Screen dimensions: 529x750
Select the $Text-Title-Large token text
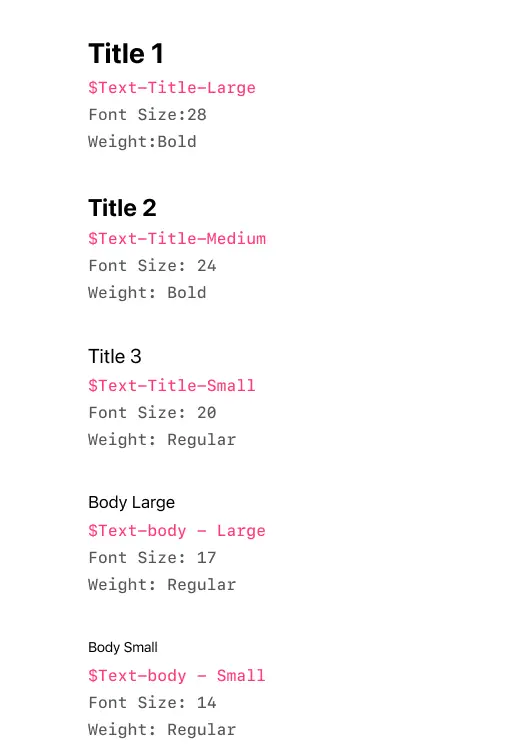[172, 88]
